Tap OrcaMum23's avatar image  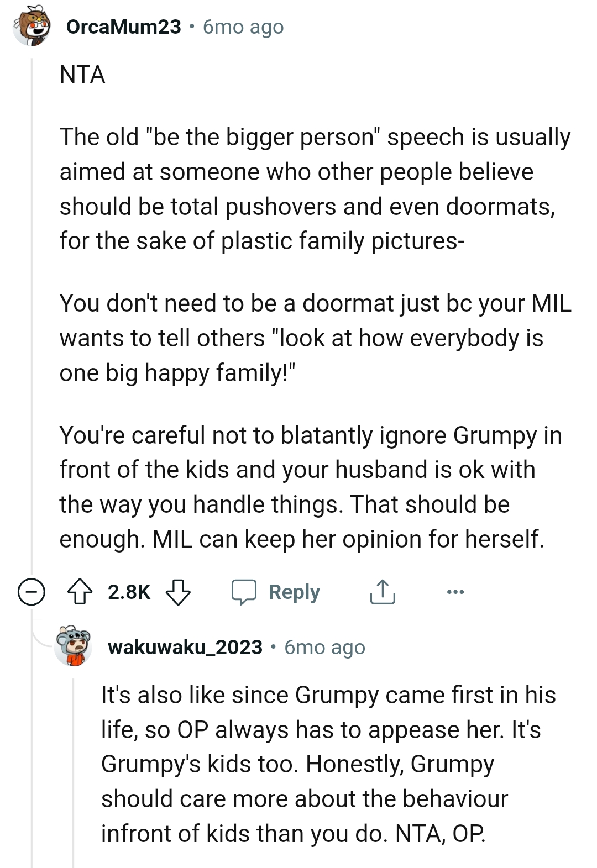(x=32, y=27)
